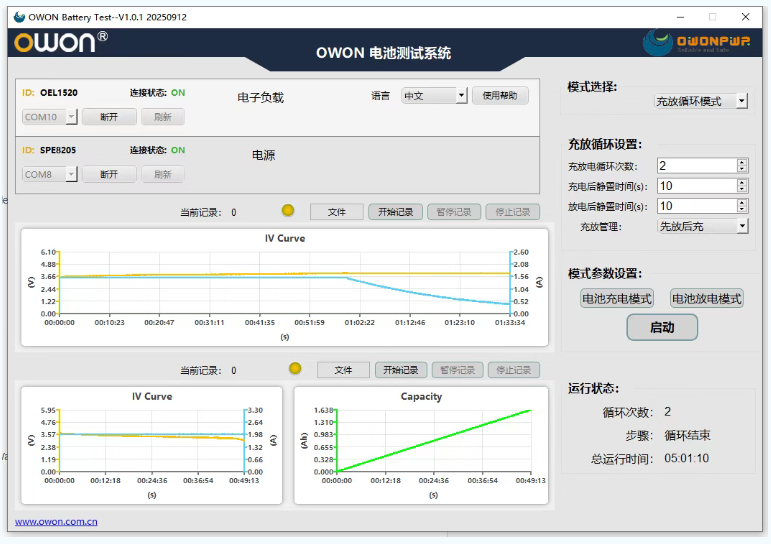Screen dimensions: 771x544
Task: Click 开始记录 above the top IV Curve
Action: pos(396,212)
